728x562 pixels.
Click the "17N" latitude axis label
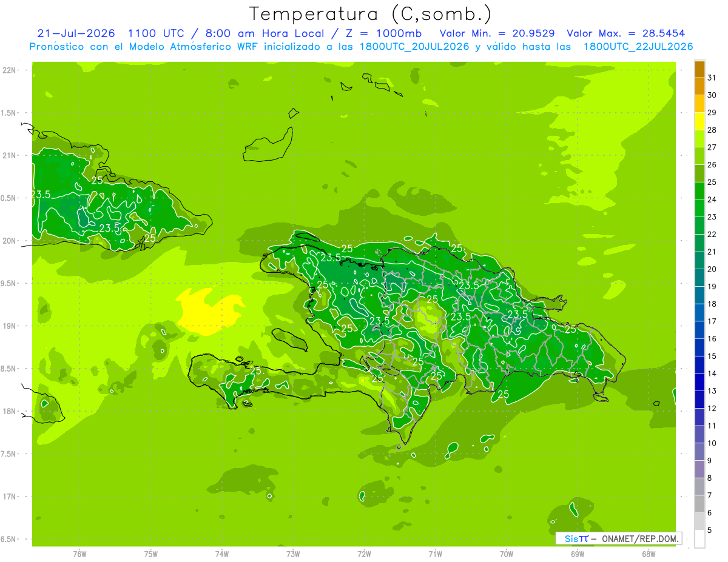pos(9,497)
